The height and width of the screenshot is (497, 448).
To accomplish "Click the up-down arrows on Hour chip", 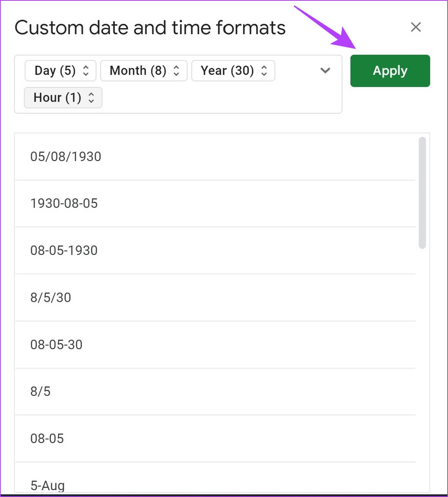I will click(91, 98).
